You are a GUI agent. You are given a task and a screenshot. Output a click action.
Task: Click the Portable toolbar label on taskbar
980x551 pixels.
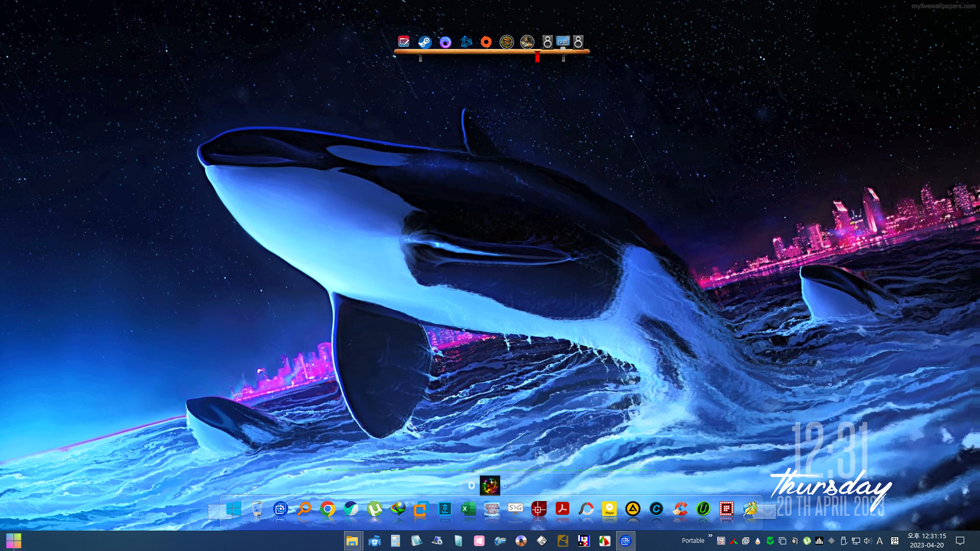(693, 541)
